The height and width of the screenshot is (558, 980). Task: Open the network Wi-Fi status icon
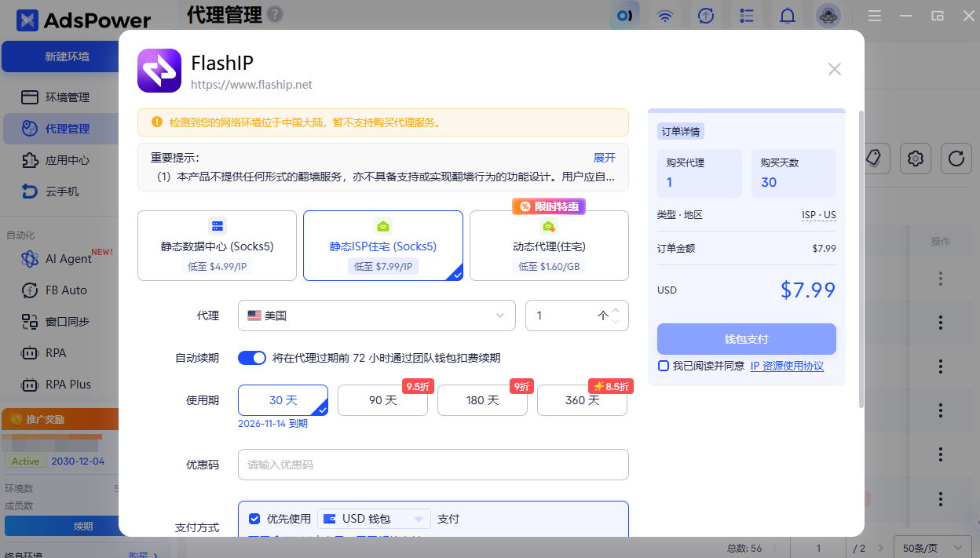(665, 16)
